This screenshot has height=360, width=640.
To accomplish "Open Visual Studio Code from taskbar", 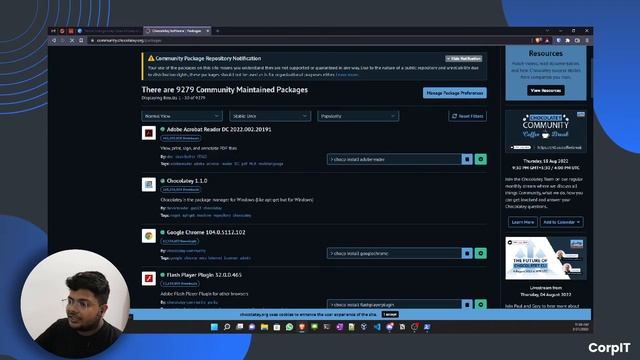I will click(x=377, y=327).
